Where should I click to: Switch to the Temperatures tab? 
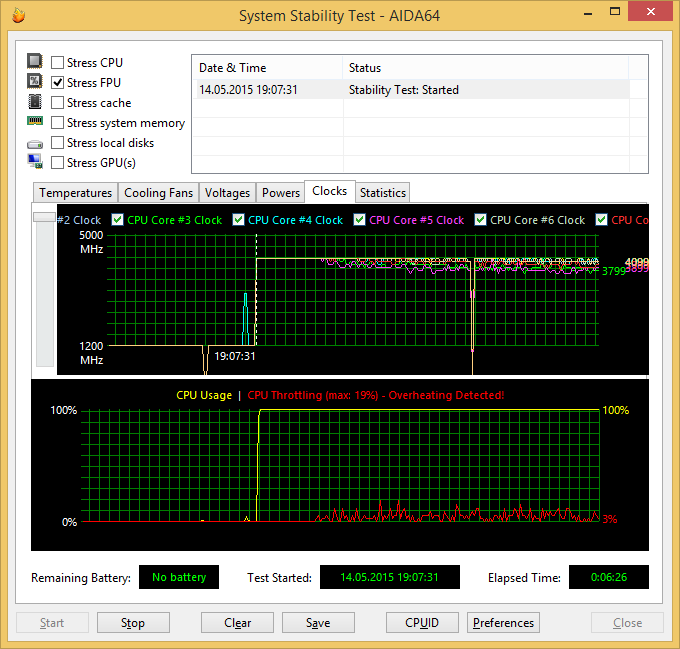(x=75, y=192)
